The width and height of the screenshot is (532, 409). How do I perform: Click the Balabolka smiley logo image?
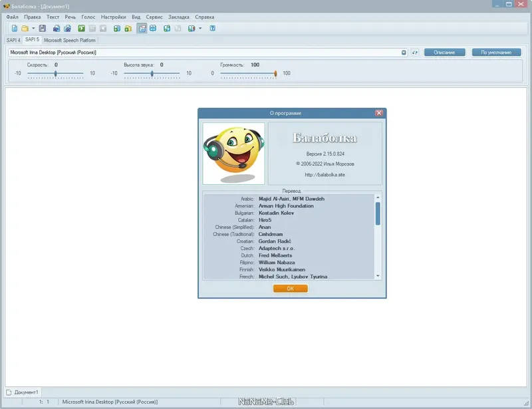tap(234, 154)
